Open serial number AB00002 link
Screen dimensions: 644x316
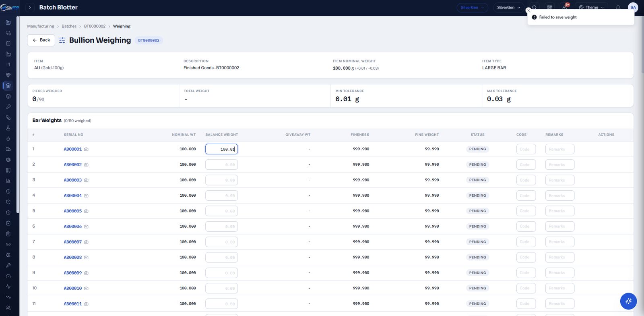click(73, 164)
